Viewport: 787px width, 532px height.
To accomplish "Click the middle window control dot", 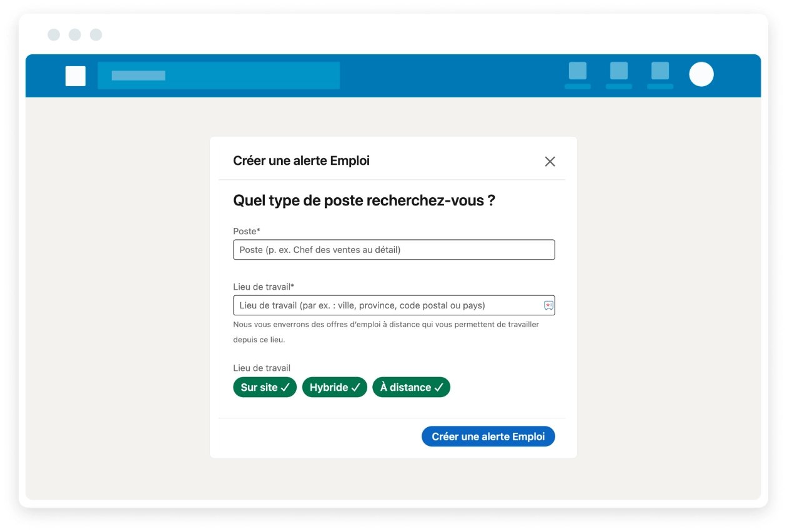I will [75, 35].
